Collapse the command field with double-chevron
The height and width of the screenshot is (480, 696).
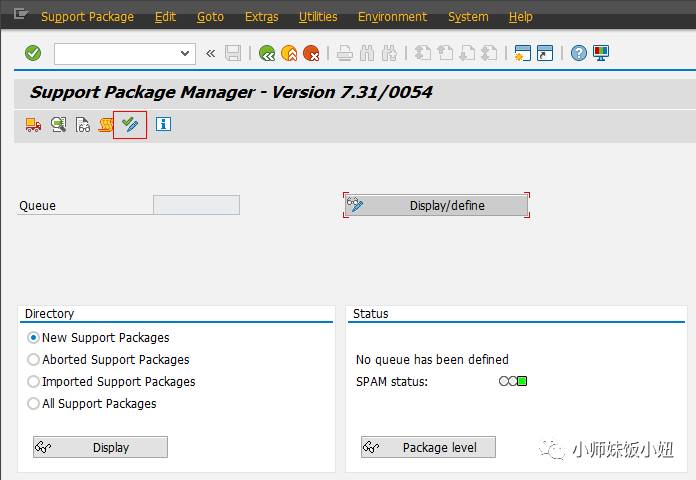(x=210, y=54)
